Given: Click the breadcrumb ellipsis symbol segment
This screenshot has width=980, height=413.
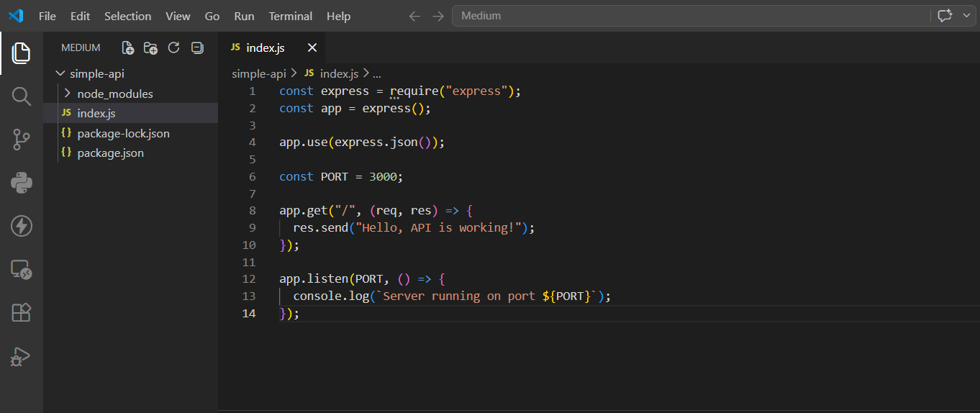Looking at the screenshot, I should [376, 73].
